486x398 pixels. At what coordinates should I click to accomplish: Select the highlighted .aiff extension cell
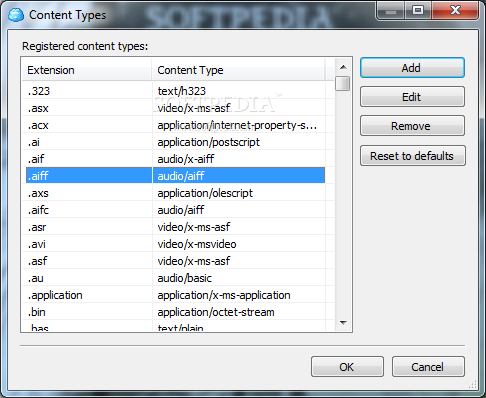coord(89,176)
